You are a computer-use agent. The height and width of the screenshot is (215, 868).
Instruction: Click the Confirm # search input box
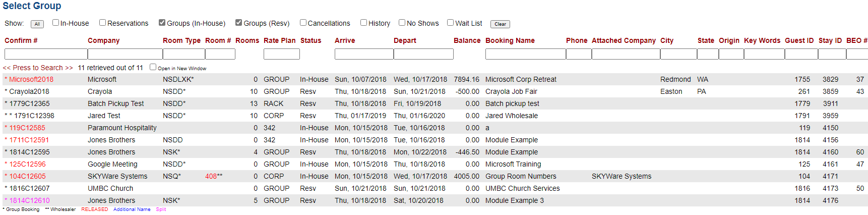[x=46, y=54]
